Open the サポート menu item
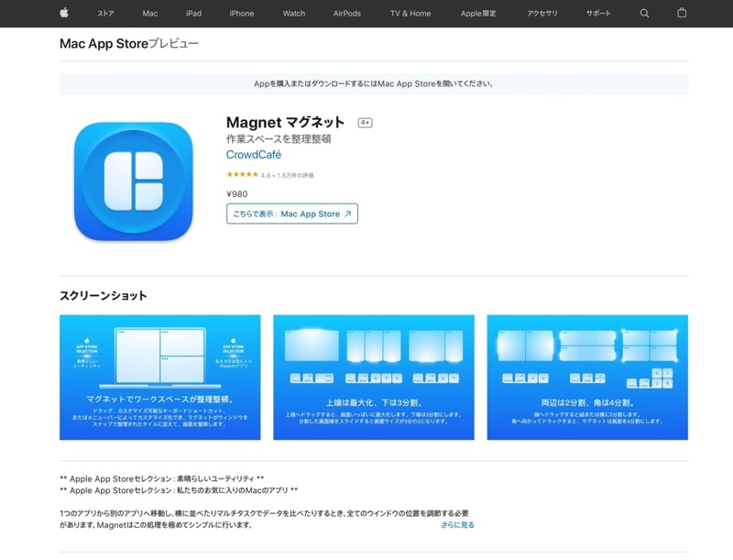733x560 pixels. tap(598, 14)
